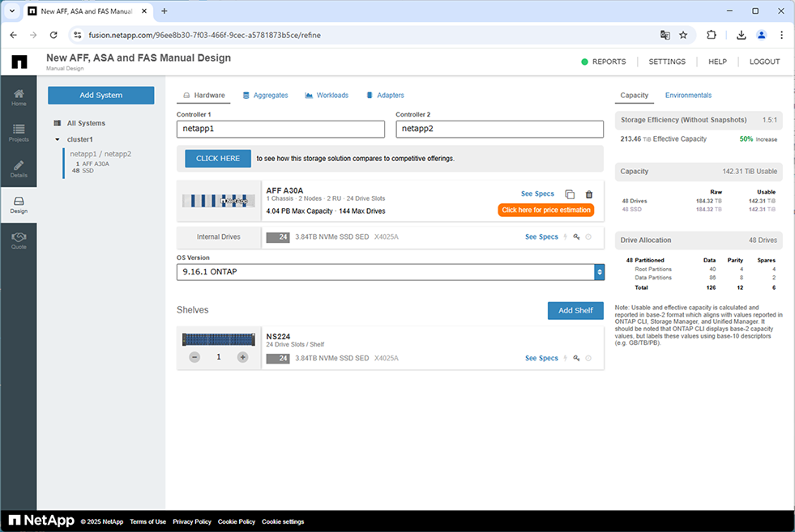Switch to the Adapters tab
Image resolution: width=795 pixels, height=532 pixels.
[x=385, y=96]
